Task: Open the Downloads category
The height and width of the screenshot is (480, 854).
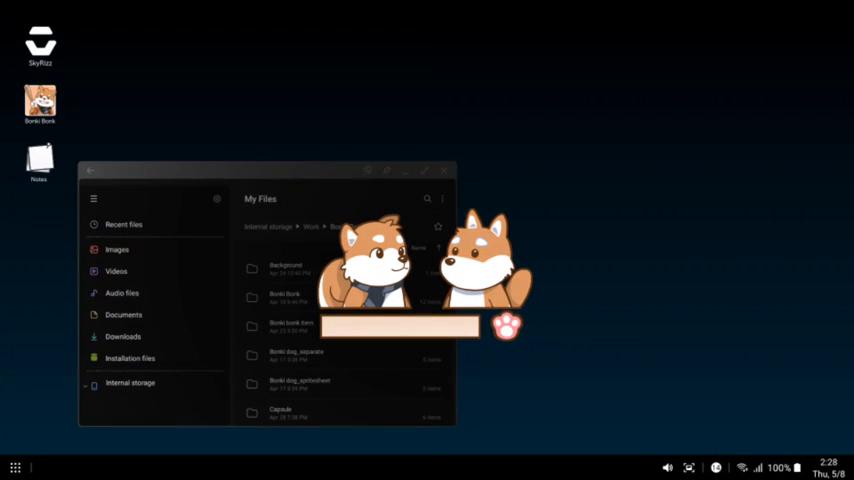Action: coord(123,337)
